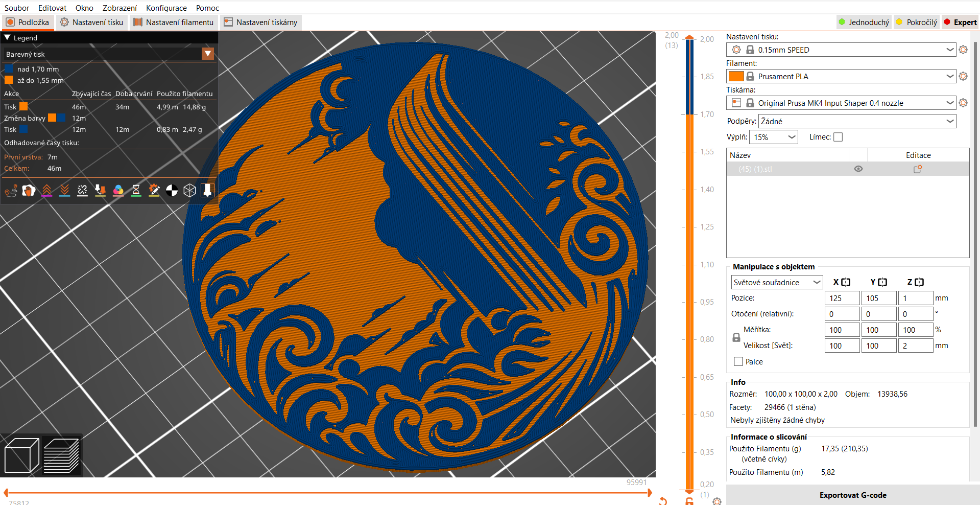Image resolution: width=980 pixels, height=505 pixels.
Task: Toggle travel moves visibility icon in legend
Action: (x=11, y=191)
